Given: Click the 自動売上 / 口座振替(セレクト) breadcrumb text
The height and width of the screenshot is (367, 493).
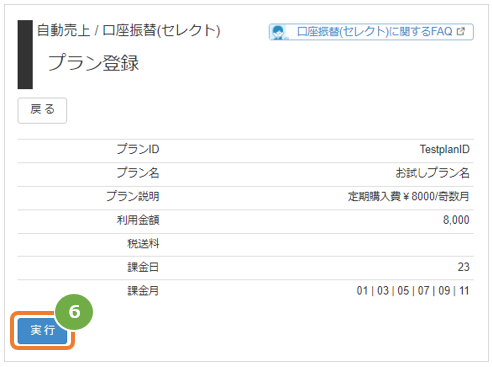Looking at the screenshot, I should (x=128, y=30).
